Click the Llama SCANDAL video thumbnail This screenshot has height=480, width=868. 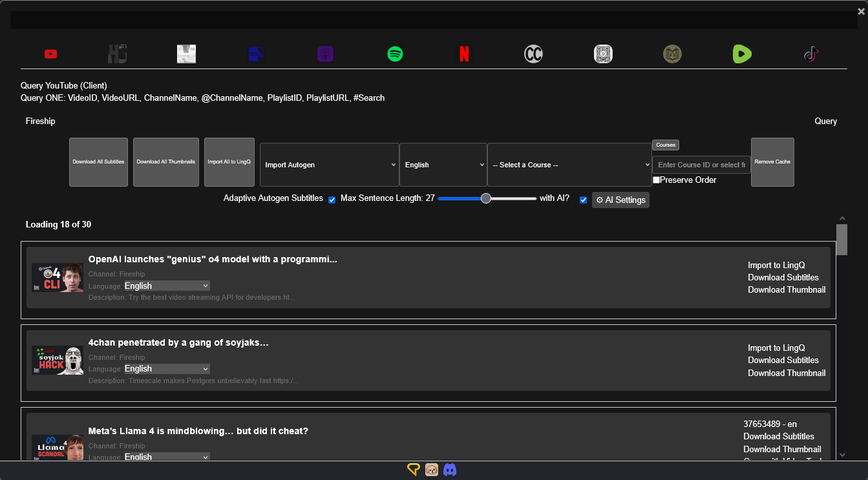(58, 447)
